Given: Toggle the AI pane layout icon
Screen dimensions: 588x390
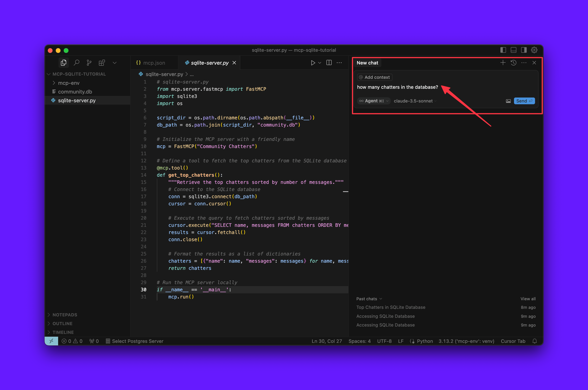Looking at the screenshot, I should (524, 50).
